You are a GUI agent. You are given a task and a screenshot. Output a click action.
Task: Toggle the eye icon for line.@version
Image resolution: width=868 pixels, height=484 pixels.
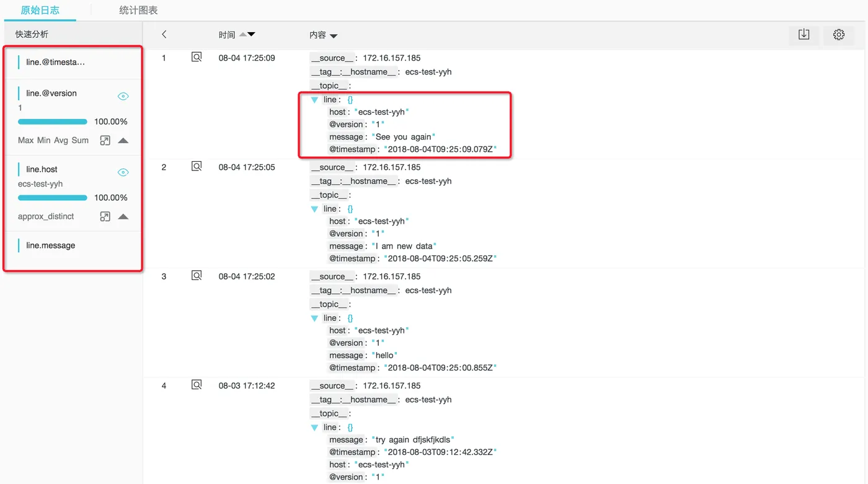[123, 96]
